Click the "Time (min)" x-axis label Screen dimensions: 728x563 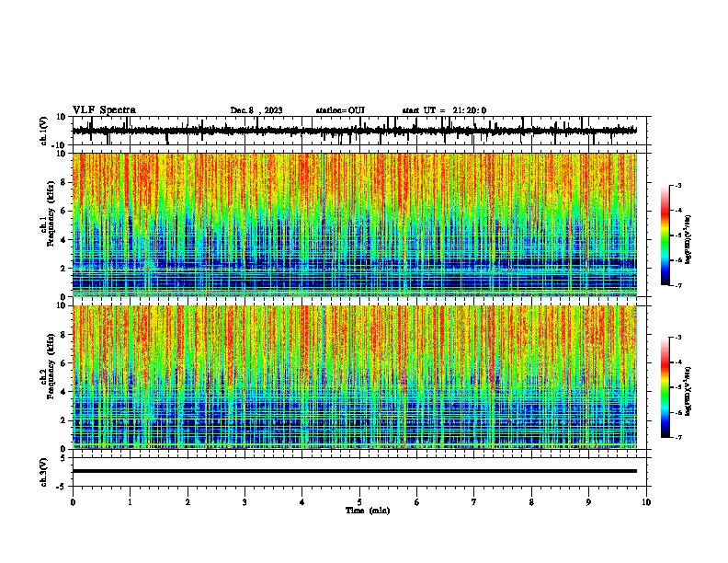(x=368, y=511)
